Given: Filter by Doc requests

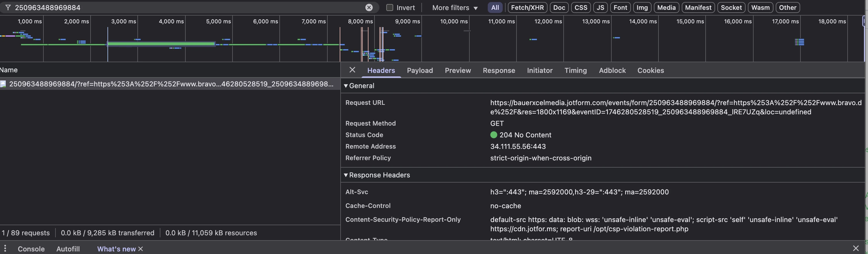Looking at the screenshot, I should pos(559,7).
